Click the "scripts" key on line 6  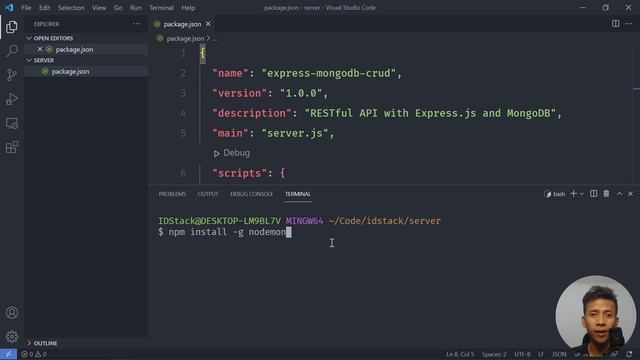(240, 173)
